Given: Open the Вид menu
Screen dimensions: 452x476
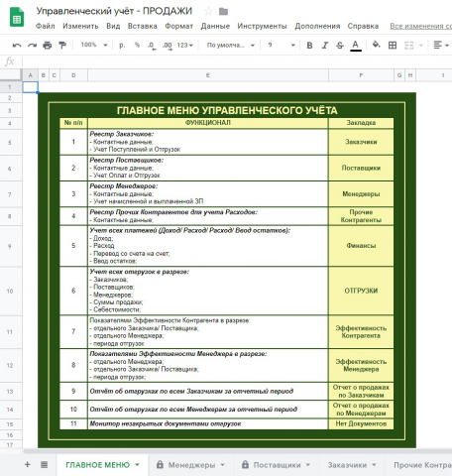Looking at the screenshot, I should coord(113,26).
